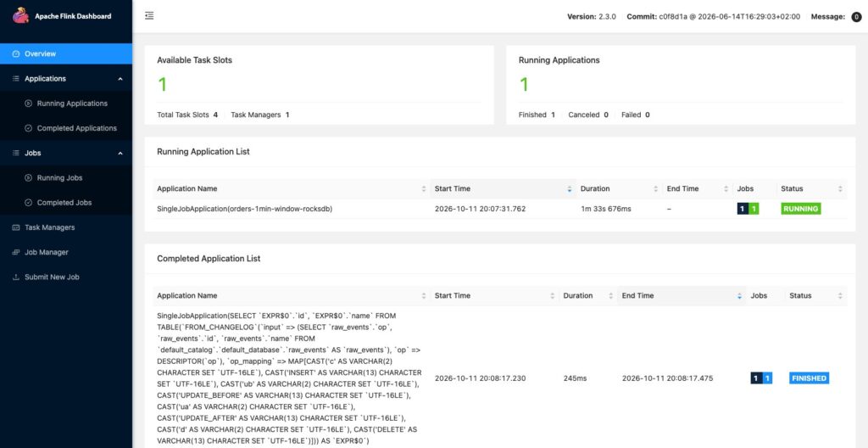
Task: Open the orders-1min-window-rocksdb application row
Action: 500,209
